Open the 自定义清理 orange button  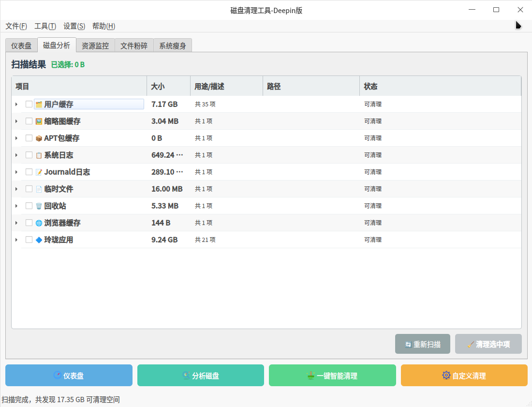click(x=464, y=376)
